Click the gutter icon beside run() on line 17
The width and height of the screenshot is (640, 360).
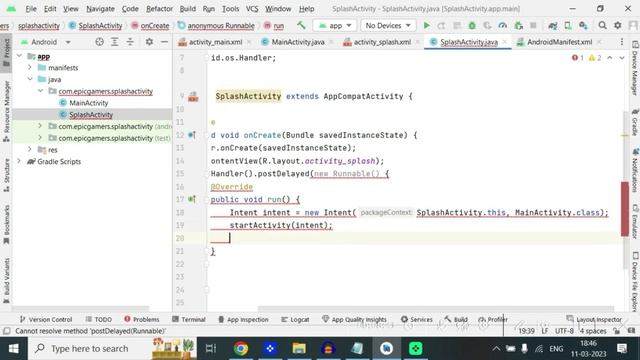192,199
